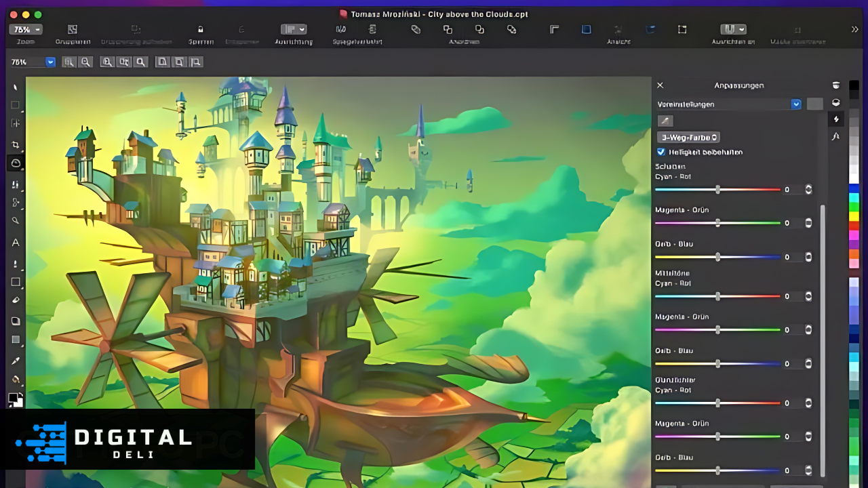Click the blue square Ansicht icon

pos(587,29)
